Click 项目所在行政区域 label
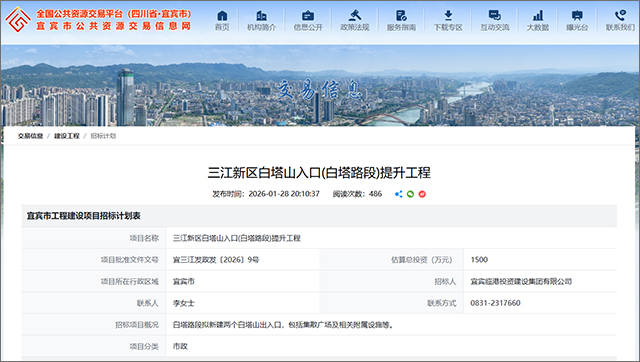This screenshot has height=362, width=640. [130, 282]
